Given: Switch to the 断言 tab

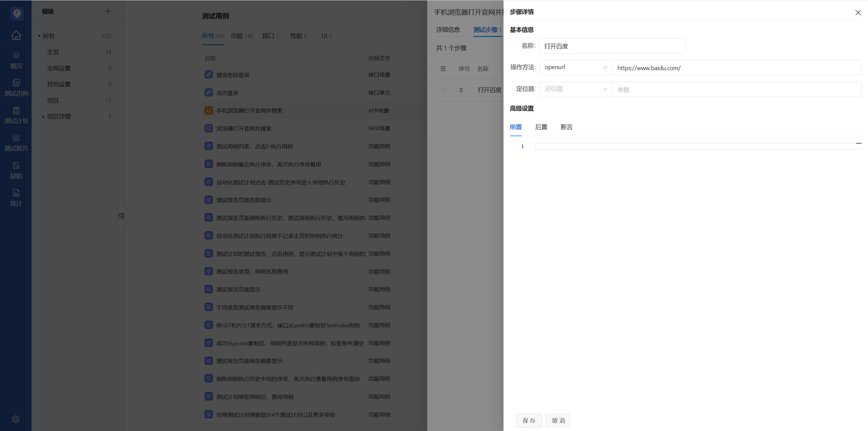Looking at the screenshot, I should (566, 127).
